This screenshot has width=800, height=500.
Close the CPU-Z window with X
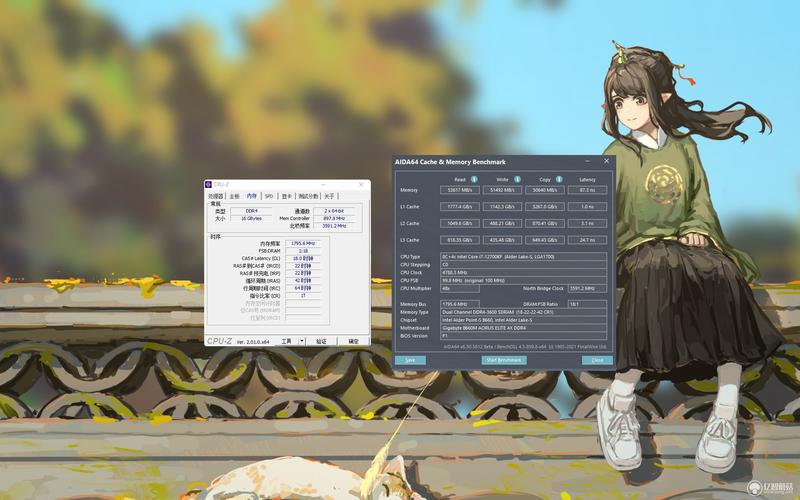pyautogui.click(x=362, y=185)
